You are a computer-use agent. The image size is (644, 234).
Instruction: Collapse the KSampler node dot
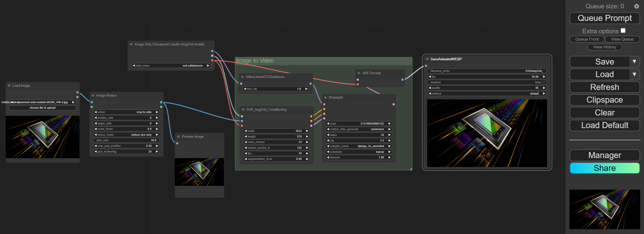[x=325, y=97]
